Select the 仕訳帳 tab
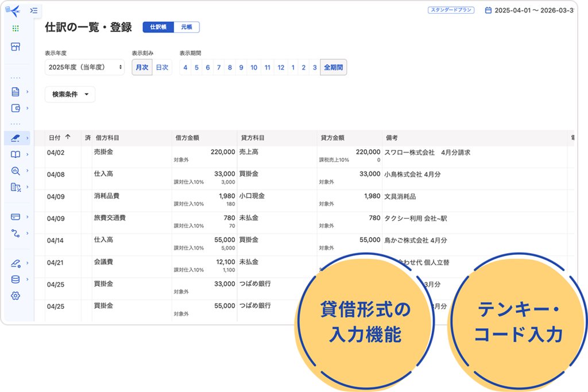 click(158, 27)
